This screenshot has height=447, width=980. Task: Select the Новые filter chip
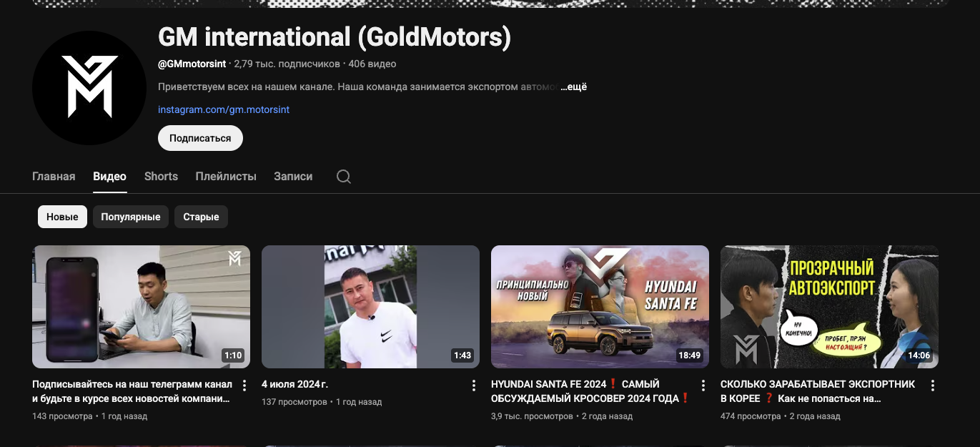(x=62, y=216)
